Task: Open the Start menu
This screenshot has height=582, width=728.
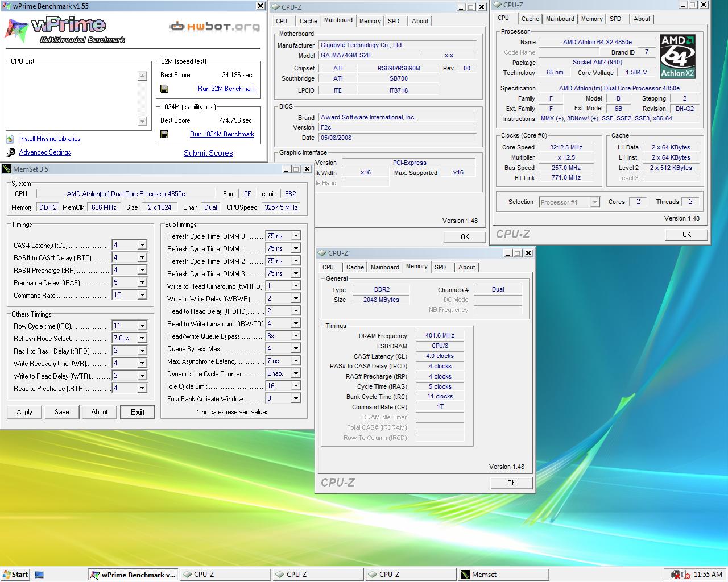Action: pyautogui.click(x=15, y=575)
